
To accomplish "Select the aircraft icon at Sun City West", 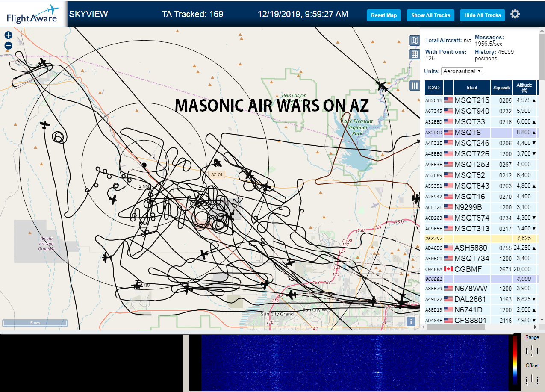I will tap(292, 295).
